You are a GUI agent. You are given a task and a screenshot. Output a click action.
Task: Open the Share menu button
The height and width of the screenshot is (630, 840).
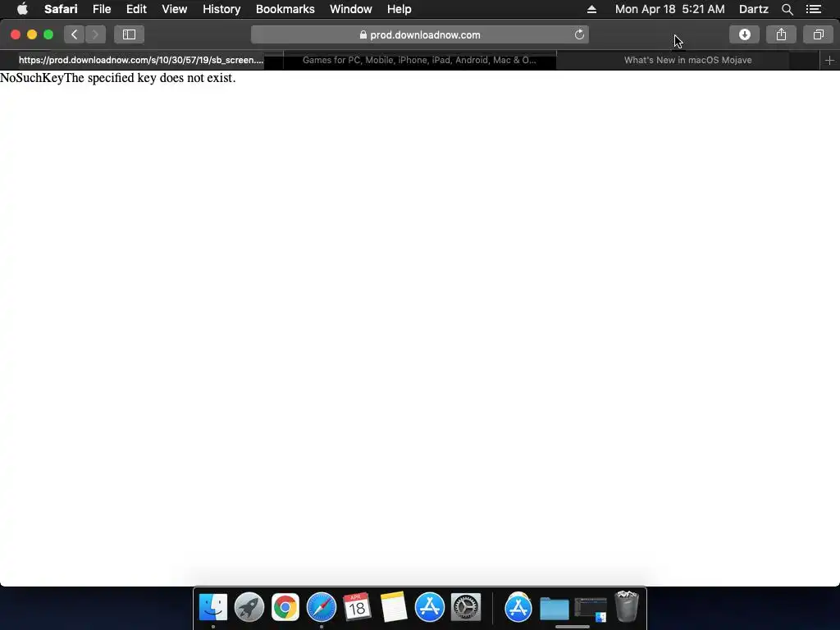[x=781, y=34]
